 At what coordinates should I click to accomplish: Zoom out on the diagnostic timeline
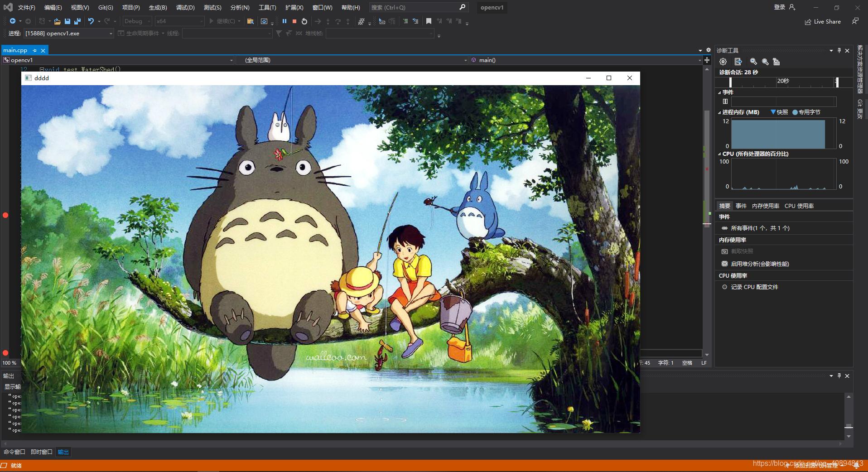(x=765, y=62)
